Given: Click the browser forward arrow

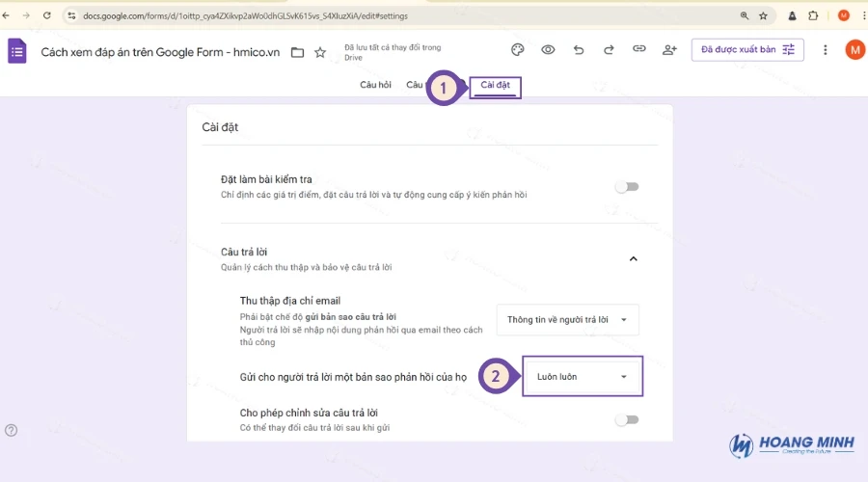Looking at the screenshot, I should pyautogui.click(x=26, y=15).
